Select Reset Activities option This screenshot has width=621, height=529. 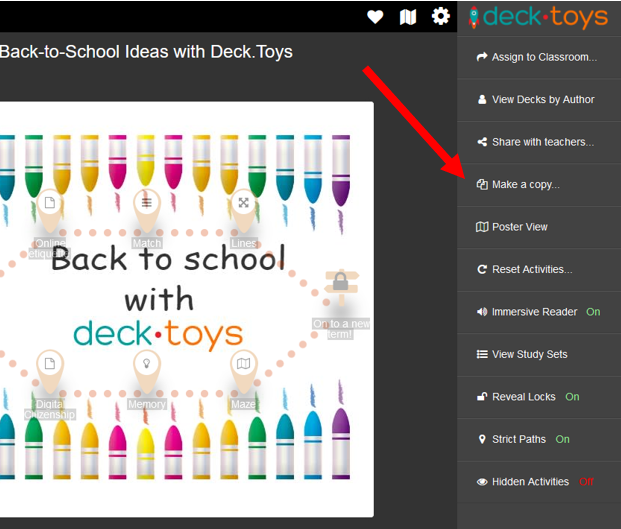[539, 270]
